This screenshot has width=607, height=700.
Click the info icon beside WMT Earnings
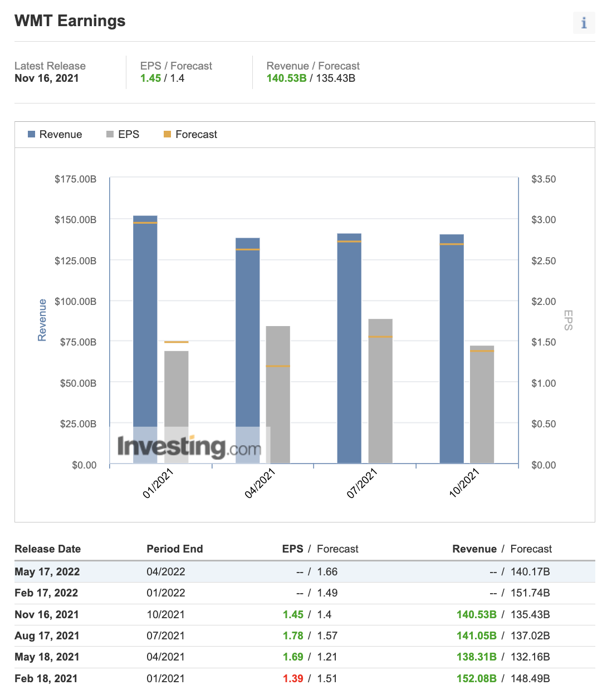(584, 23)
